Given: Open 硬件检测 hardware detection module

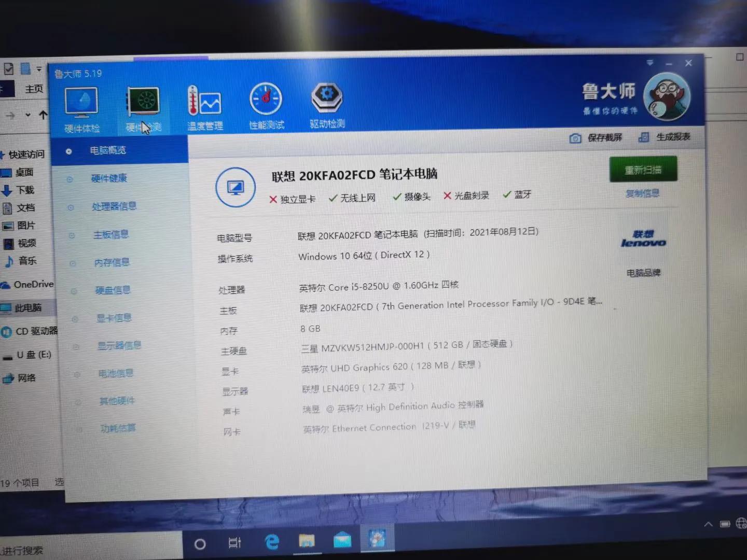Looking at the screenshot, I should [x=144, y=109].
